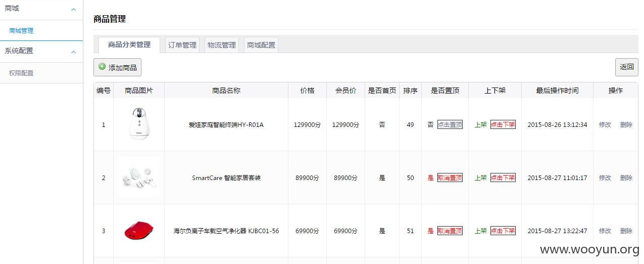Select product name SmartCare 智能家居套装
The image size is (644, 264).
click(x=226, y=178)
